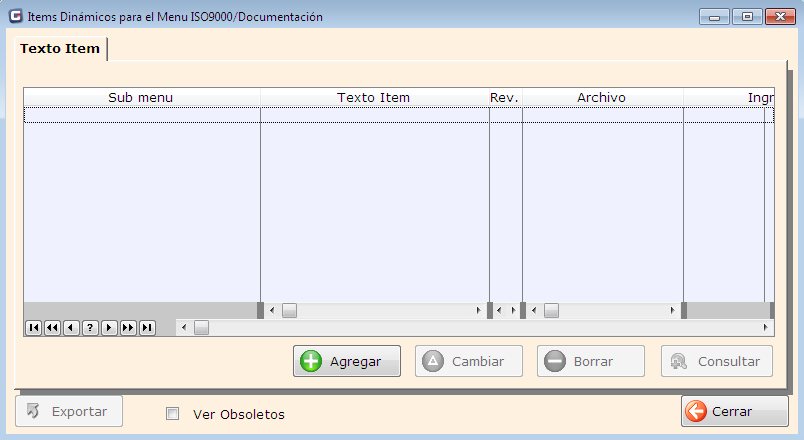Screen dimensions: 804x440
Task: Click the right arrow of the bottom horizontal scrollbar
Action: pyautogui.click(x=766, y=327)
